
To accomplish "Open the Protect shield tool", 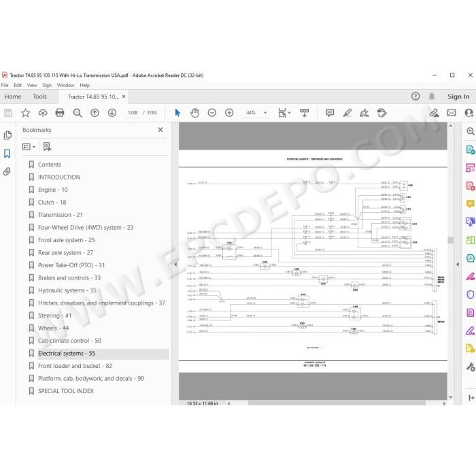I will 471,294.
